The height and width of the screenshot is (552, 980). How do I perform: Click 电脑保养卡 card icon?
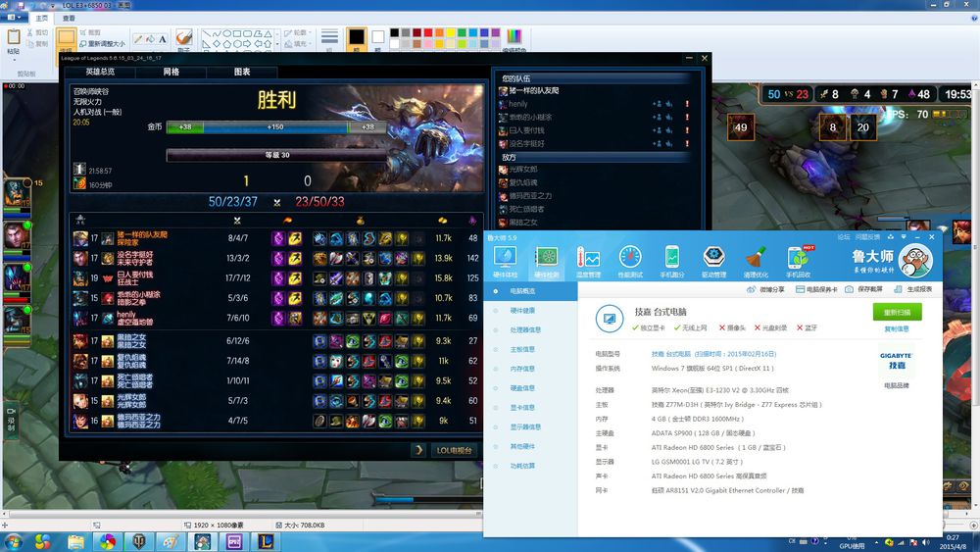pos(800,289)
